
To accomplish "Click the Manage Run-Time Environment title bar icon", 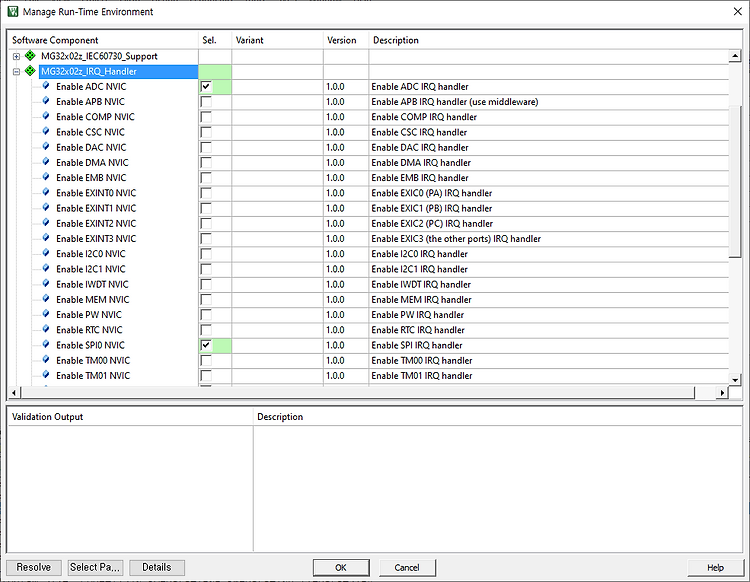I will [x=13, y=11].
